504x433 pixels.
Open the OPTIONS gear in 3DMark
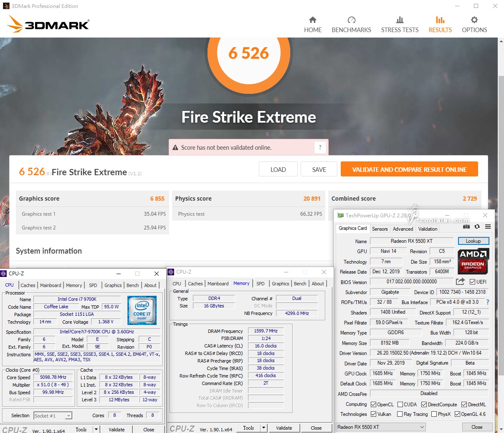(474, 25)
